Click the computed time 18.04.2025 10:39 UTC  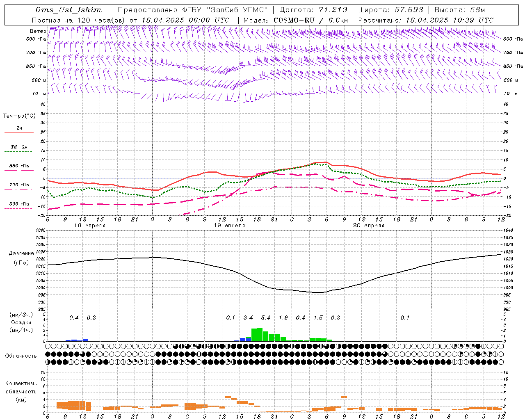click(450, 20)
